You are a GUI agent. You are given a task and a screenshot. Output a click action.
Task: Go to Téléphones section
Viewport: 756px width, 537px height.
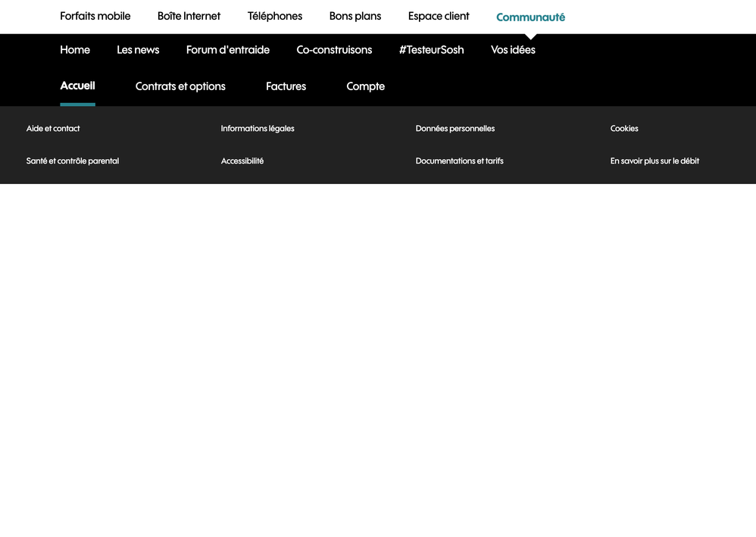[x=274, y=16]
